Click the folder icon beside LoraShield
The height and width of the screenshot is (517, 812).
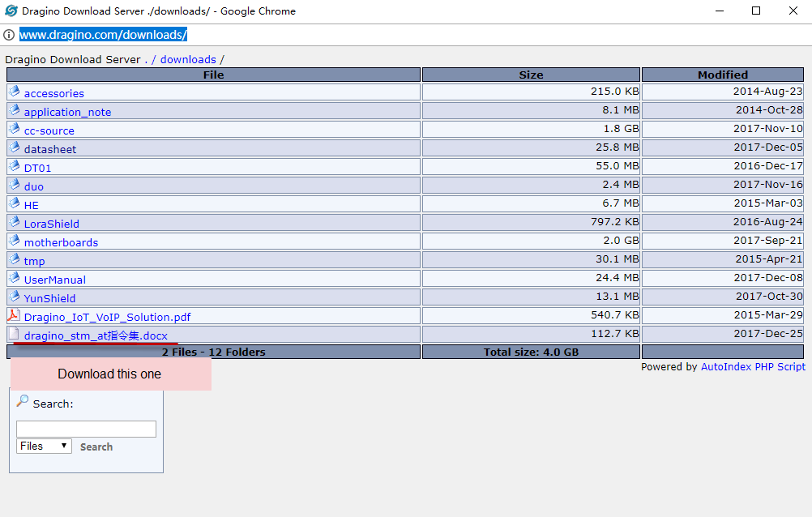click(x=15, y=222)
